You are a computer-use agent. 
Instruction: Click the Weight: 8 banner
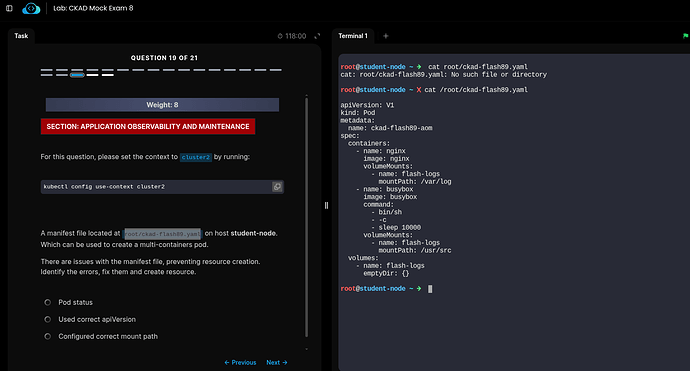(x=162, y=105)
